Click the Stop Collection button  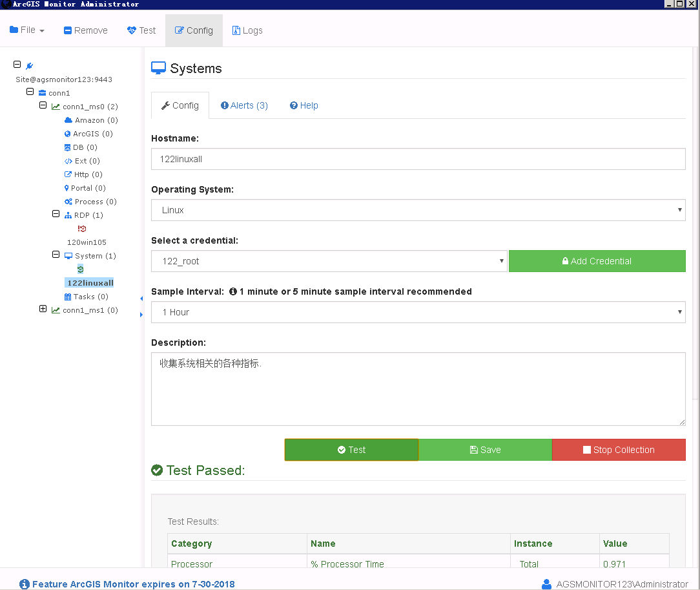tap(619, 450)
